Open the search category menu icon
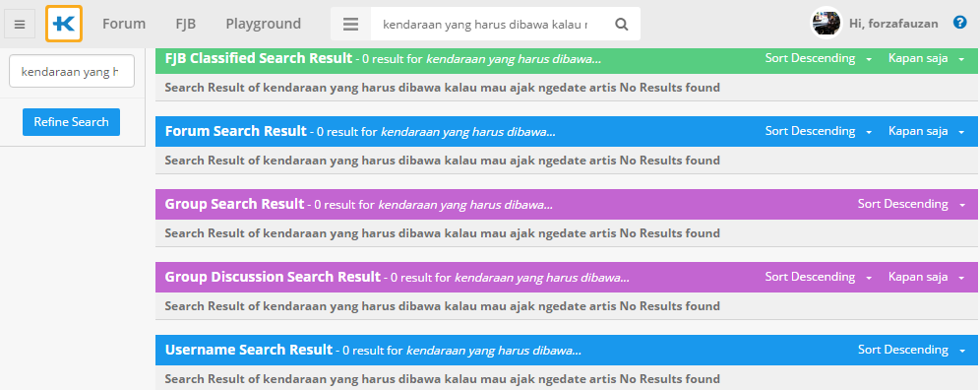The width and height of the screenshot is (980, 390). tap(350, 24)
